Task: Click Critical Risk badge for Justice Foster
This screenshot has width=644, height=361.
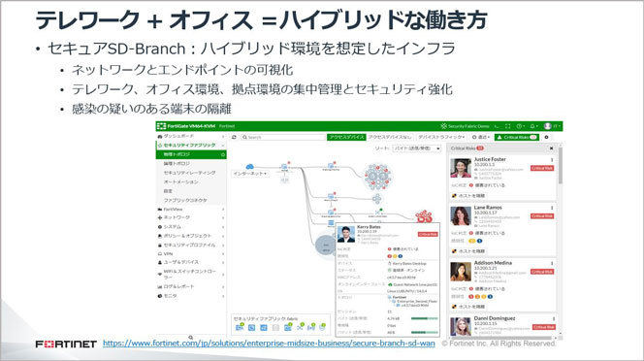Action: 542,168
